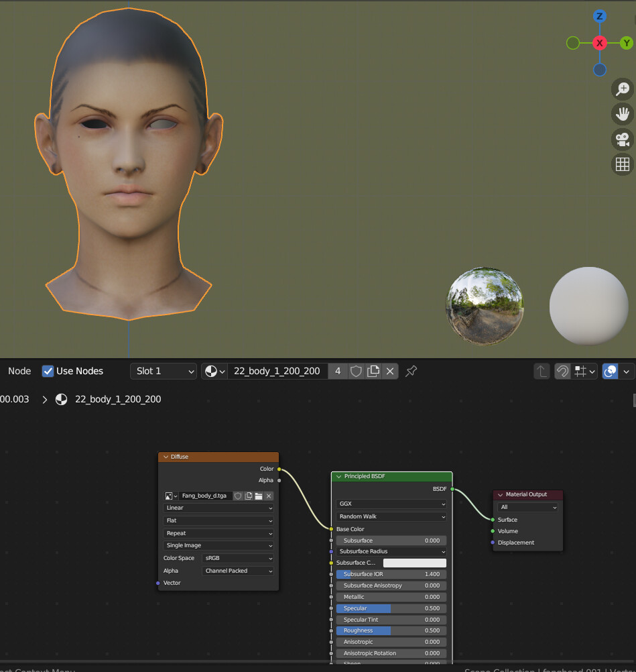This screenshot has height=672, width=636.
Task: Unlink the Fang_body_d.tga image with X
Action: [x=269, y=496]
